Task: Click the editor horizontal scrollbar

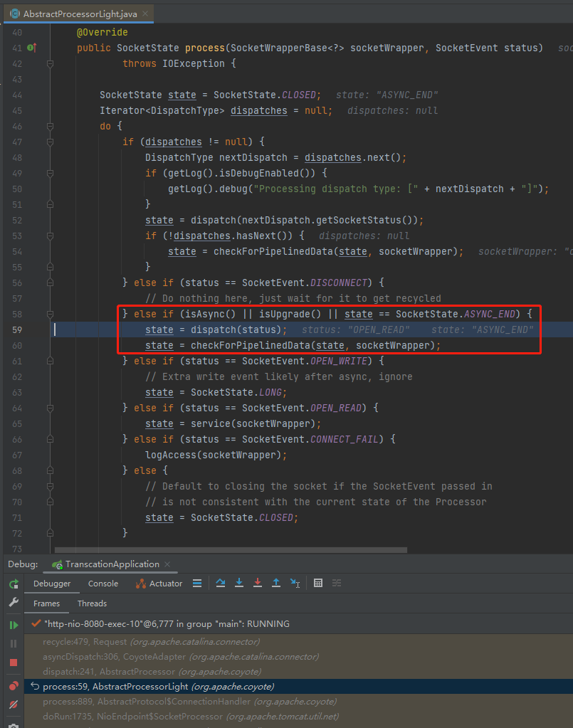Action: click(x=231, y=549)
